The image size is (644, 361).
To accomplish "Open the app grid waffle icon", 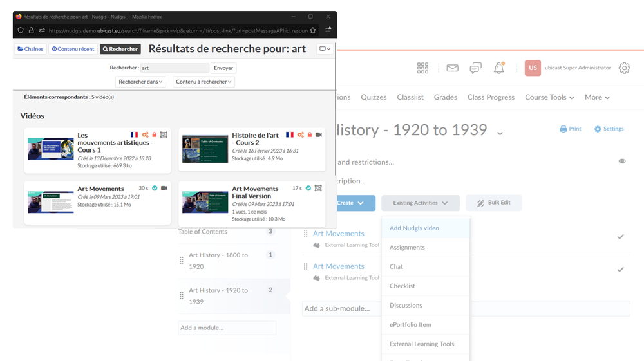I will tap(422, 68).
